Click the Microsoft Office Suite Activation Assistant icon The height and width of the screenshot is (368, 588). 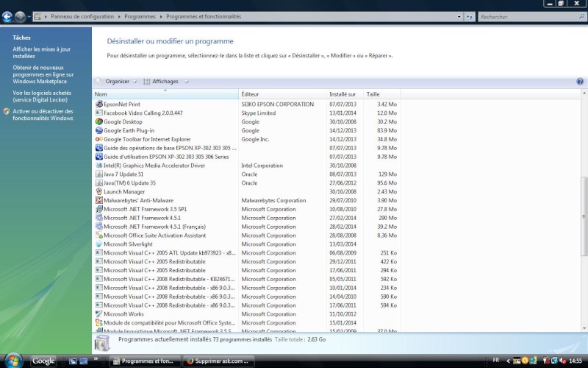(x=99, y=236)
